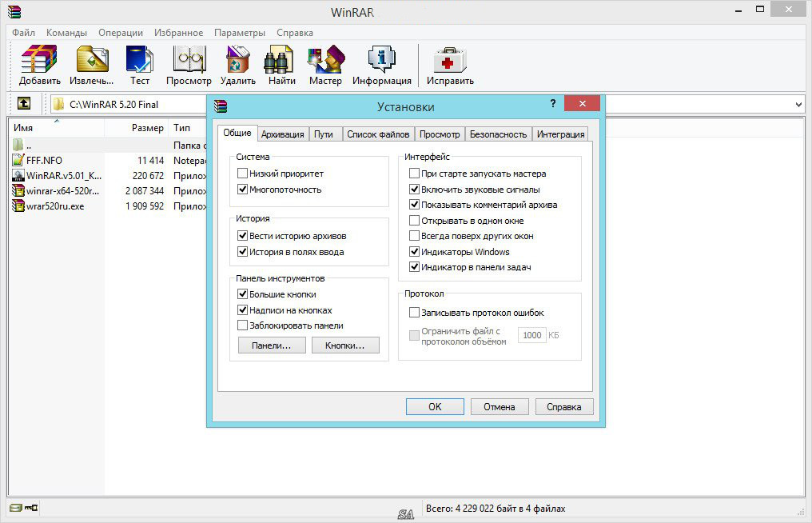Open the Операции menu
The height and width of the screenshot is (523, 812).
click(x=121, y=33)
